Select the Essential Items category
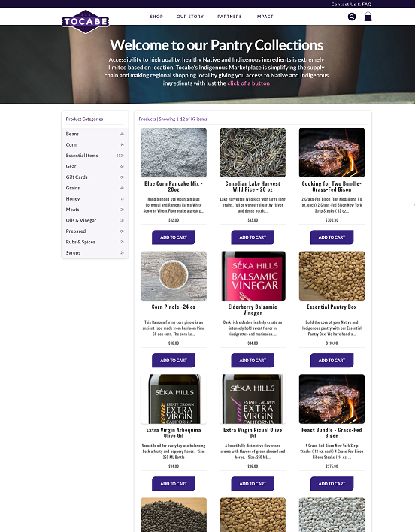This screenshot has height=532, width=415. (x=95, y=156)
